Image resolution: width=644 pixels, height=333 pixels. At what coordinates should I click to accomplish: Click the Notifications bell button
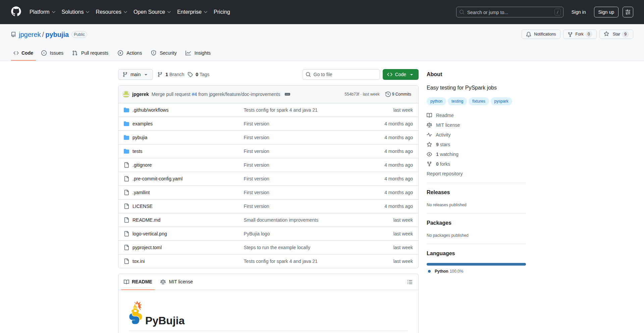pos(541,34)
